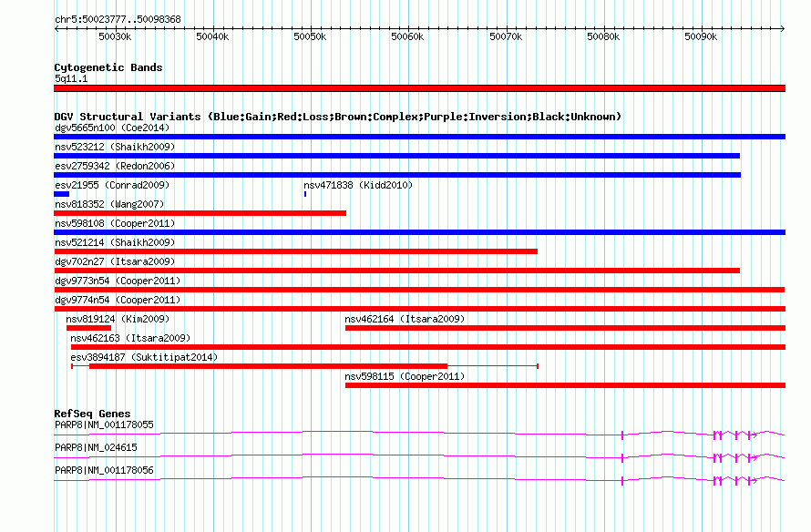
Task: Click the 50030k ruler tick label
Action: 115,36
